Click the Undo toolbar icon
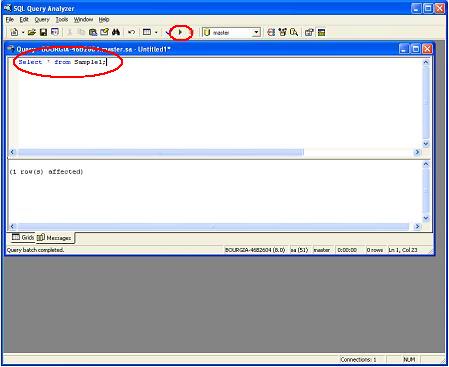Image resolution: width=449 pixels, height=367 pixels. pos(132,32)
